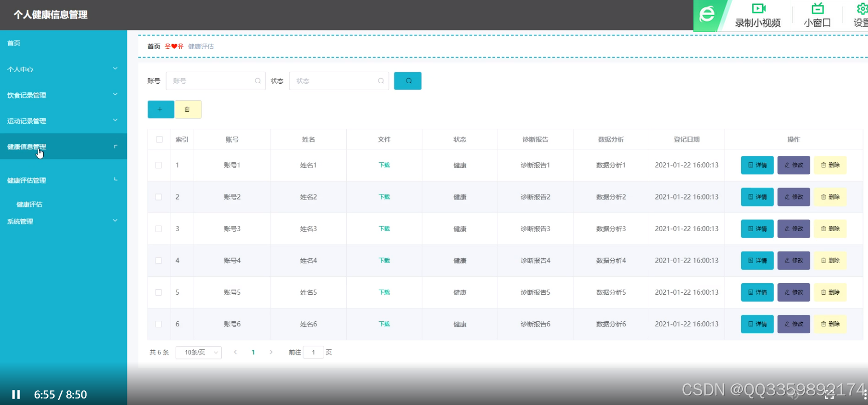The height and width of the screenshot is (405, 868).
Task: Download file for row 账号2
Action: pos(384,197)
